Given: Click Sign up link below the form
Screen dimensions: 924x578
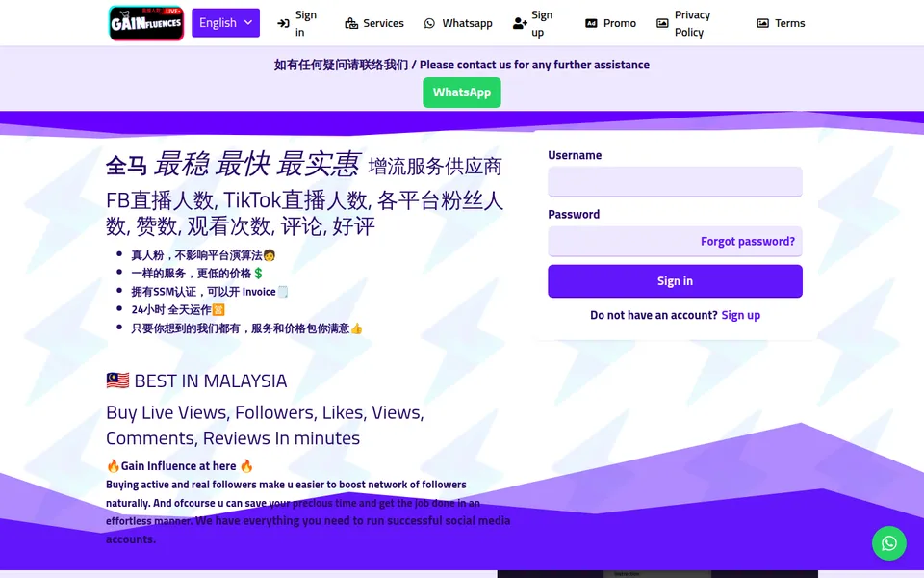Looking at the screenshot, I should [x=741, y=316].
